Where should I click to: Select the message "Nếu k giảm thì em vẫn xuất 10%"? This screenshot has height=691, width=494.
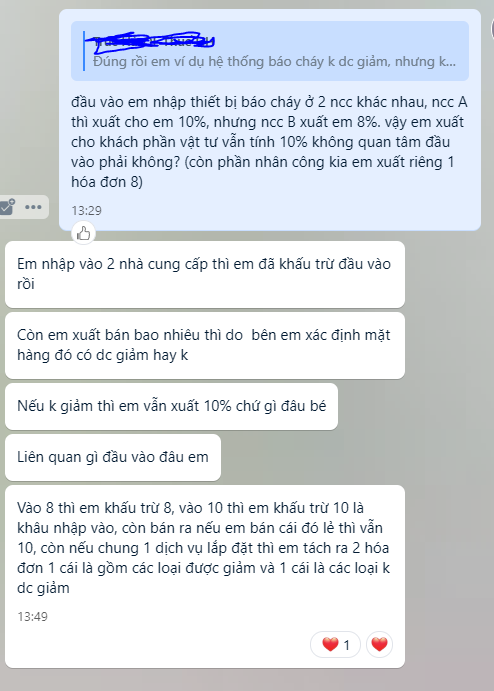171,406
